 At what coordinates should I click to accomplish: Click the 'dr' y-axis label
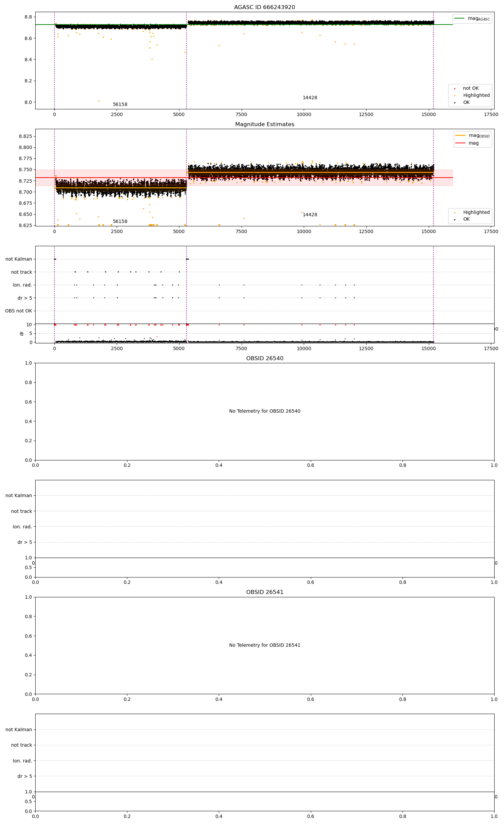coord(22,333)
